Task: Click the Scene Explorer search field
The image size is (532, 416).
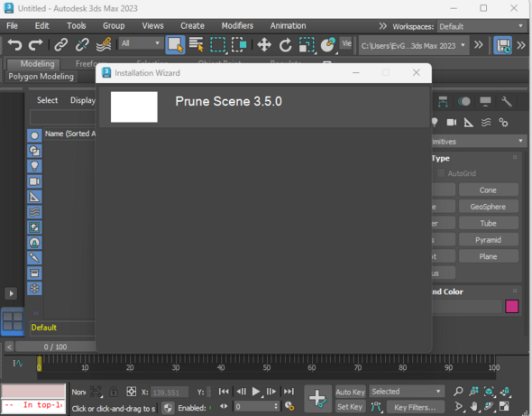Action: (x=63, y=117)
